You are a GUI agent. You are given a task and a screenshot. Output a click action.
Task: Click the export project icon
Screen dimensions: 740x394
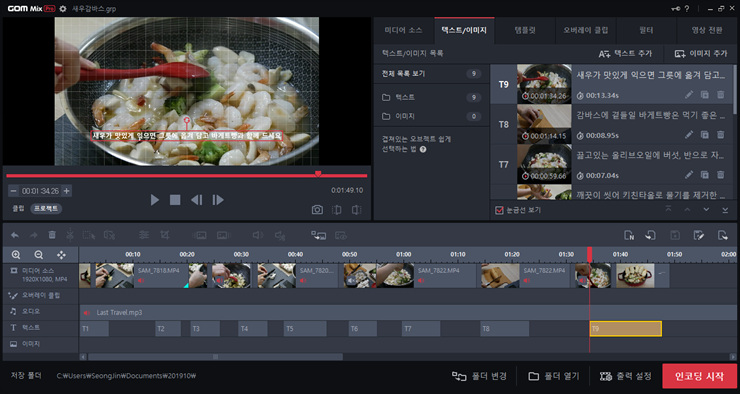tap(722, 235)
